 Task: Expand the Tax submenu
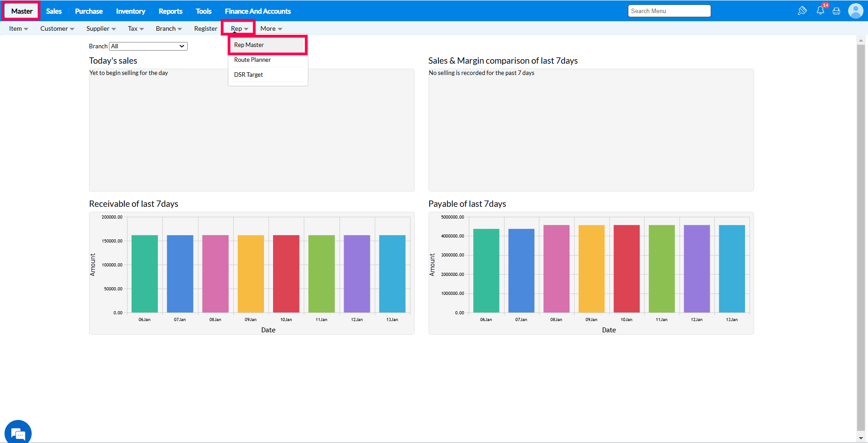click(x=136, y=28)
